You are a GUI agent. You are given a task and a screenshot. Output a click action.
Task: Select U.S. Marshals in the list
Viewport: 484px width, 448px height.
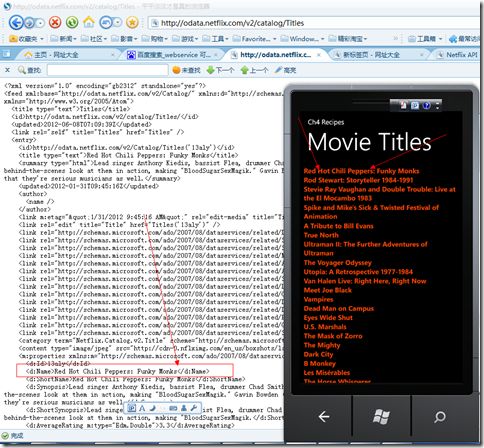(325, 327)
